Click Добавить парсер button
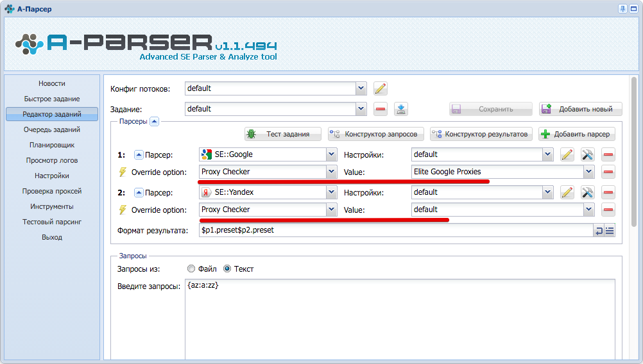 (576, 134)
